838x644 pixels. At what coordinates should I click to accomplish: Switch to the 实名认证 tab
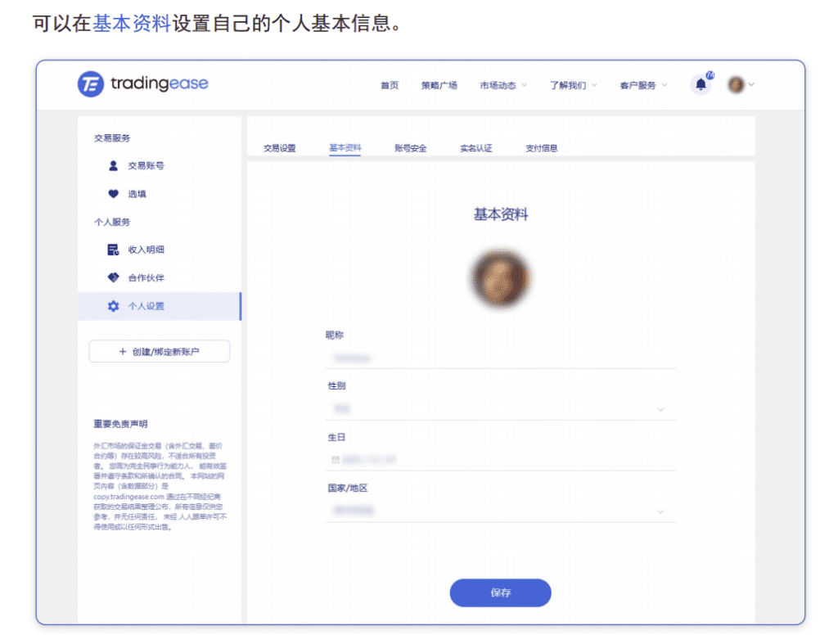[x=475, y=148]
